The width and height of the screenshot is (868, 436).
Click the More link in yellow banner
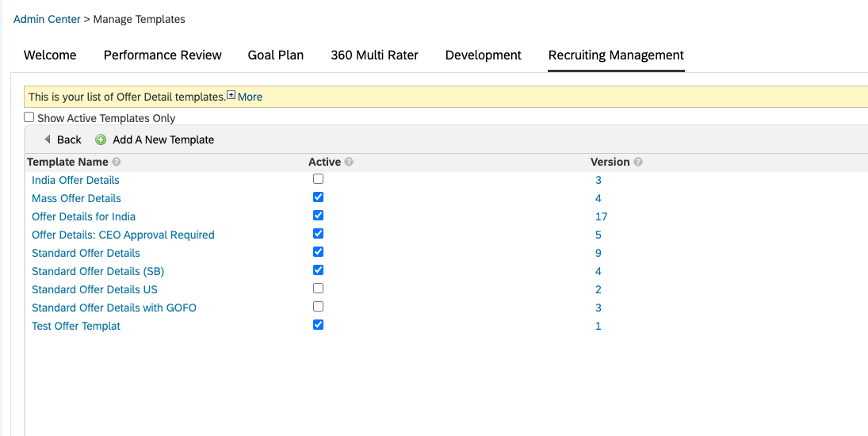click(x=250, y=97)
